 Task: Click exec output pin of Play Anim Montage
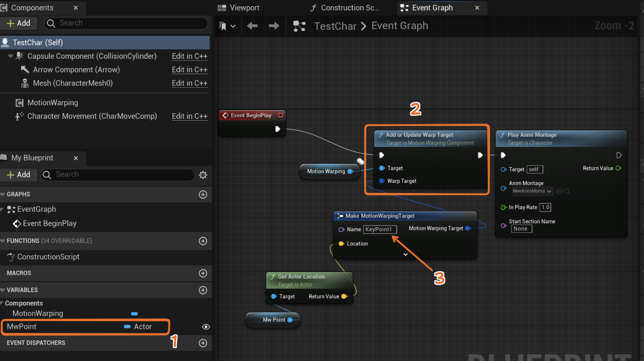click(619, 155)
